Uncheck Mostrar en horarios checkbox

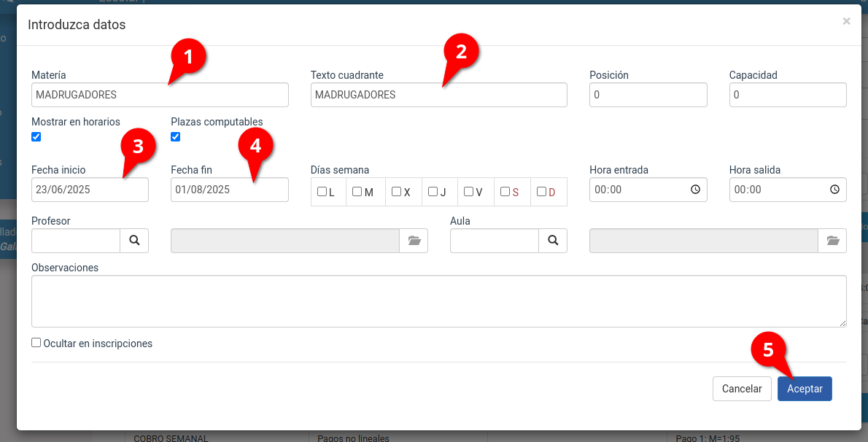coord(36,136)
